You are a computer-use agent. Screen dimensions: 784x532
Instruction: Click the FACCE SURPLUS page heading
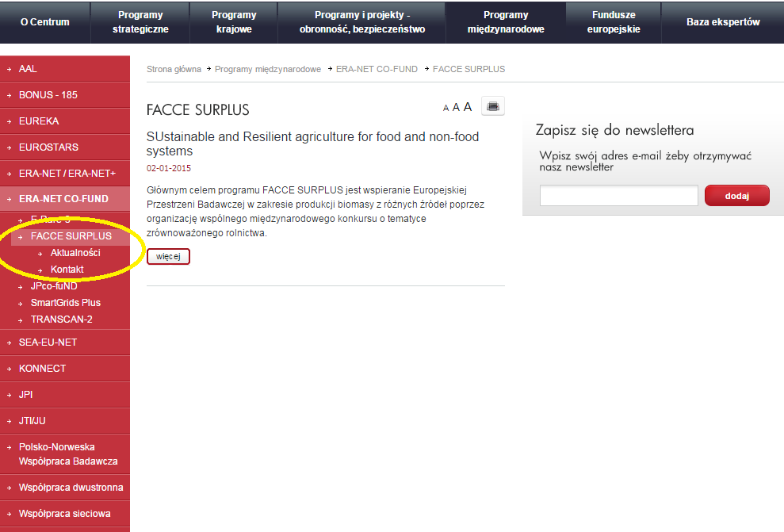(x=197, y=109)
